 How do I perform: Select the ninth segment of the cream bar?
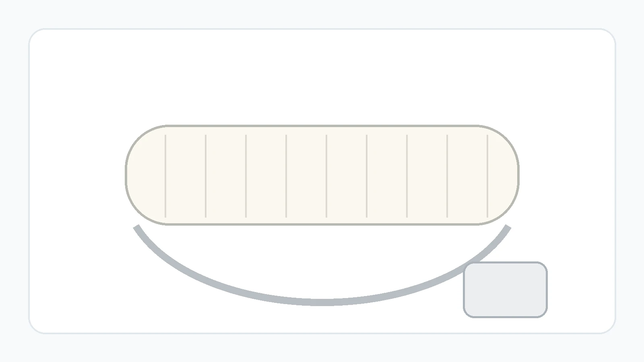(467, 175)
